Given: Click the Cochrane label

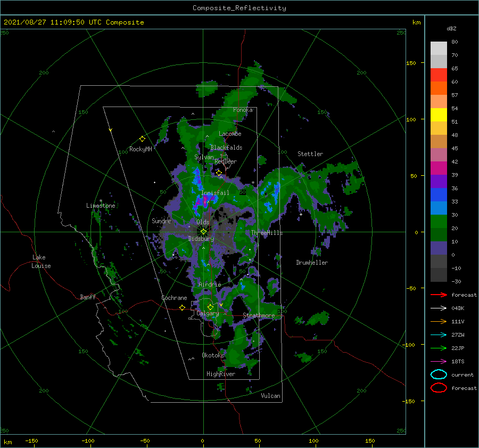Looking at the screenshot, I should [174, 298].
